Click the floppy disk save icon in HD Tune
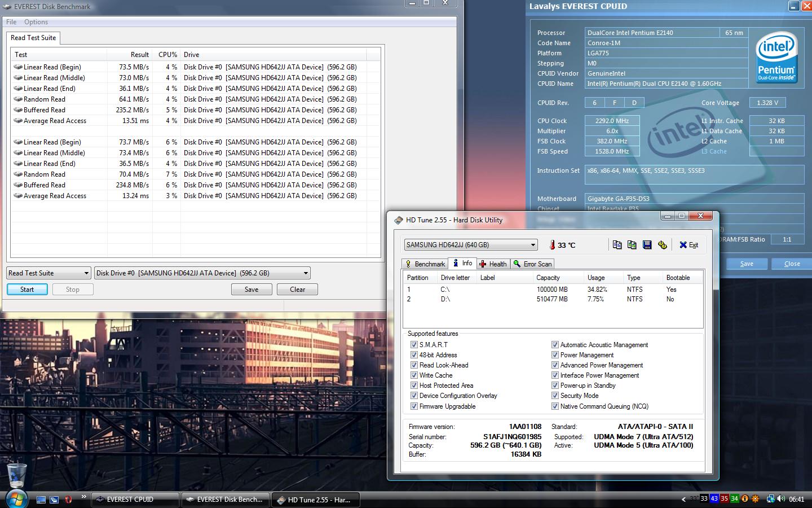812x508 pixels. 647,245
